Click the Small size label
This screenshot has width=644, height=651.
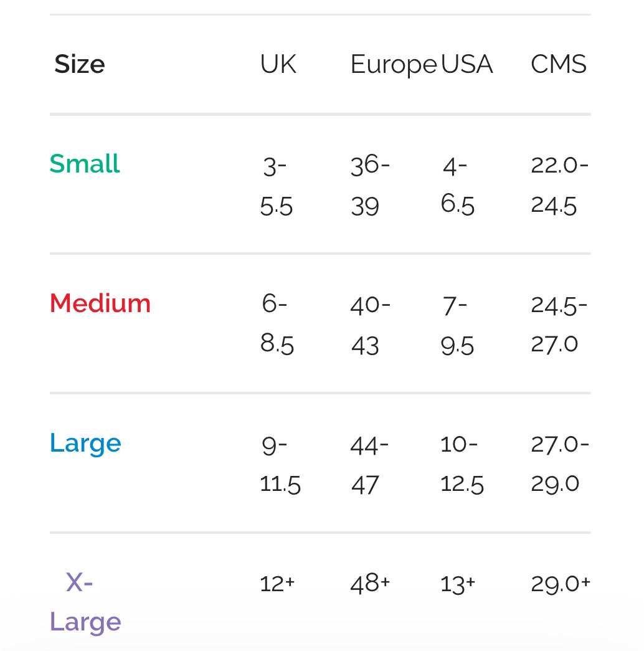tap(85, 164)
